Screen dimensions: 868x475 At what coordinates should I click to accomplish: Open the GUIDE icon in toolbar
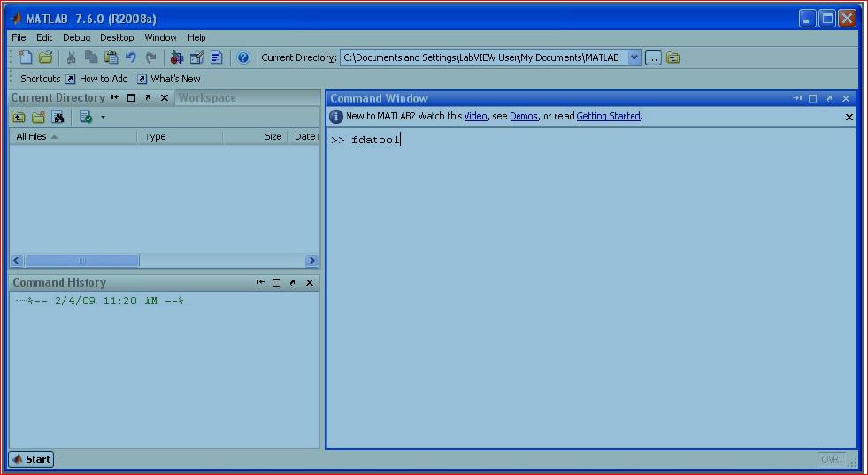tap(196, 57)
